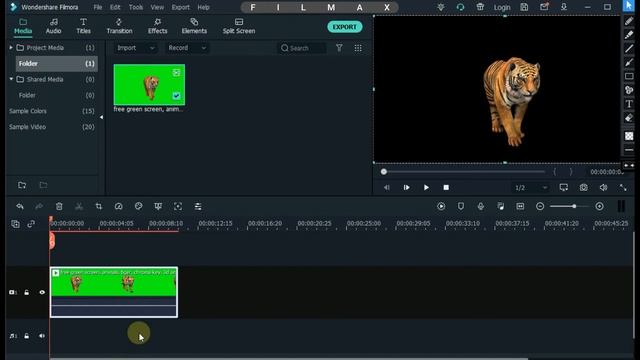Open the Import dropdown

(x=136, y=48)
